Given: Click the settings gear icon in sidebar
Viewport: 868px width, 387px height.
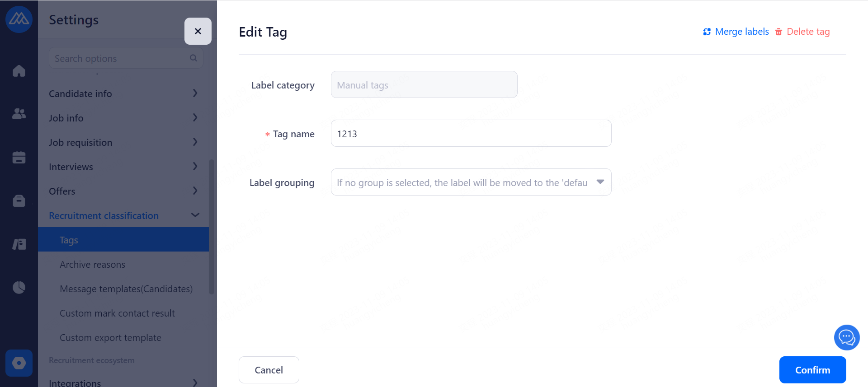Looking at the screenshot, I should point(19,363).
